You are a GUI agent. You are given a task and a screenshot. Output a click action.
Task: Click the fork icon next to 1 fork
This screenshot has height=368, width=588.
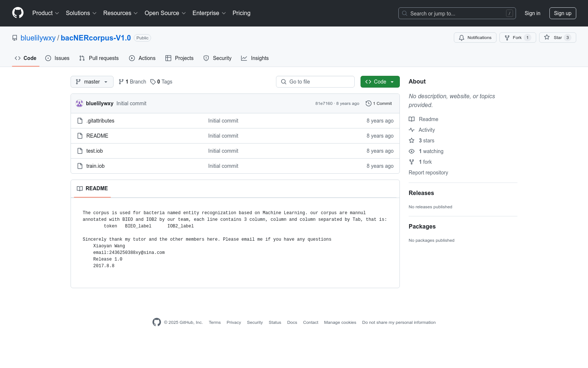pos(412,162)
